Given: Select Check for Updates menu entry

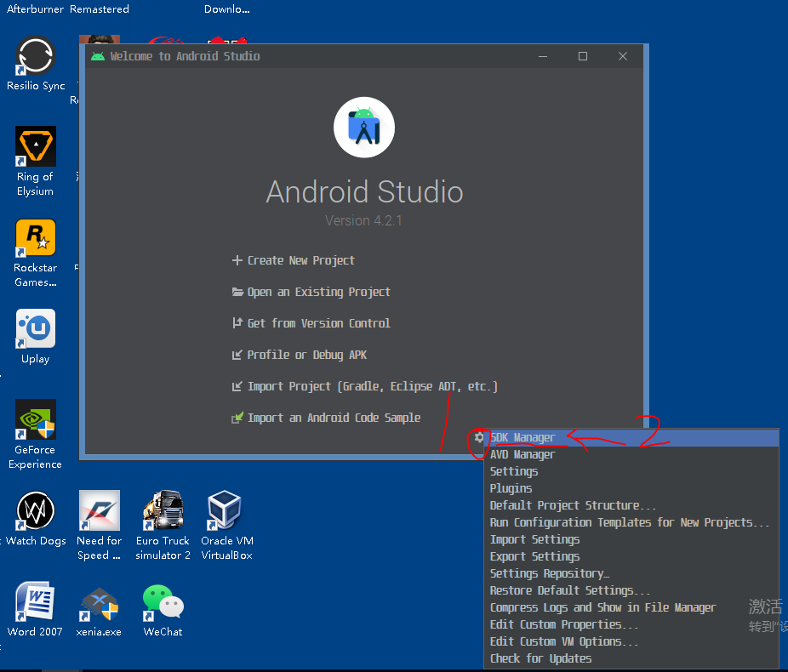Looking at the screenshot, I should coord(631,659).
